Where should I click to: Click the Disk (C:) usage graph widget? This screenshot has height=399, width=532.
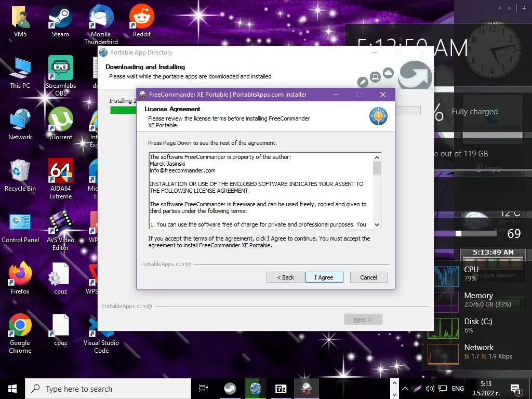coord(443,328)
